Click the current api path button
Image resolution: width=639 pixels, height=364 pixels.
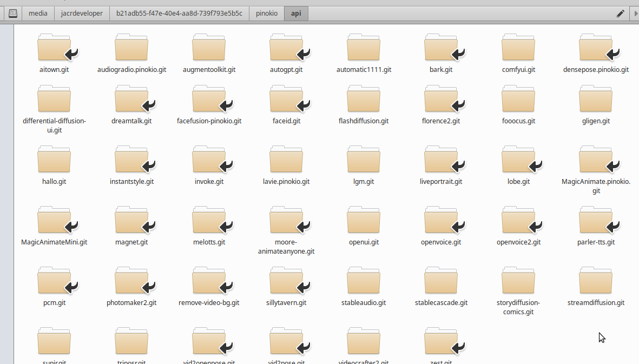click(x=297, y=14)
